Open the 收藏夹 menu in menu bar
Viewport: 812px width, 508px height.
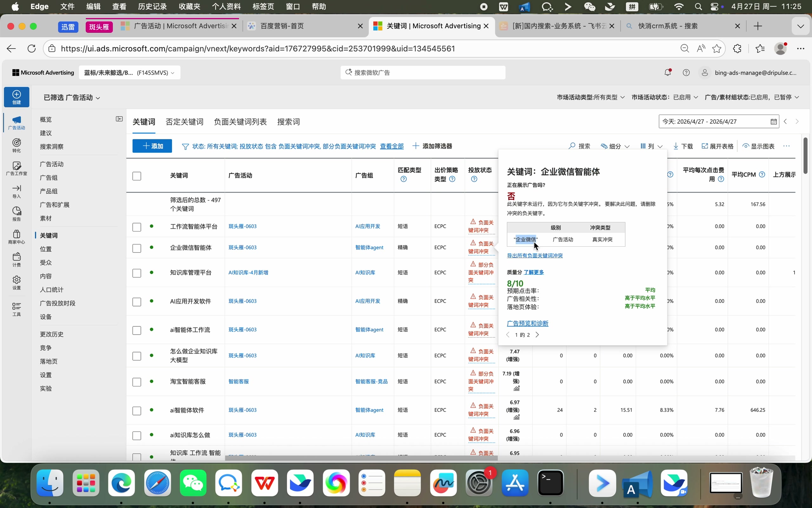[x=189, y=7]
